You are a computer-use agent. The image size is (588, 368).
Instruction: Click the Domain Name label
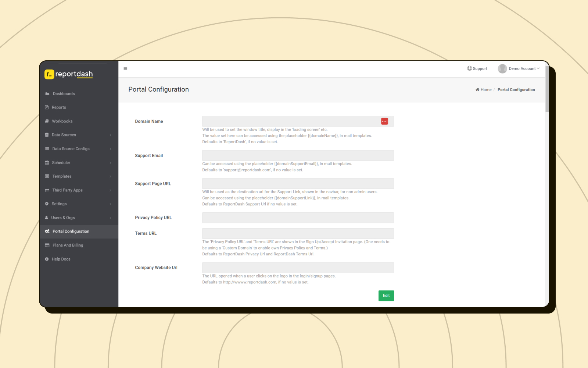(x=149, y=121)
